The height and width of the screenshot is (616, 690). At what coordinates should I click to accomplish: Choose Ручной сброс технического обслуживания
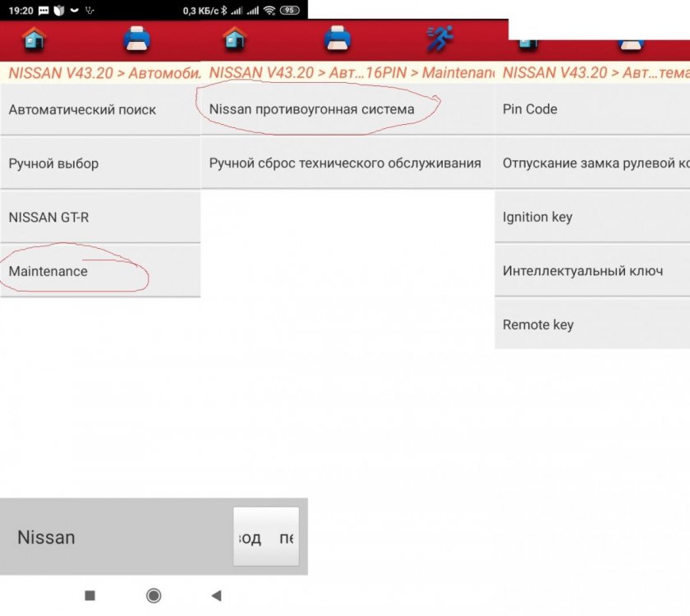(347, 163)
